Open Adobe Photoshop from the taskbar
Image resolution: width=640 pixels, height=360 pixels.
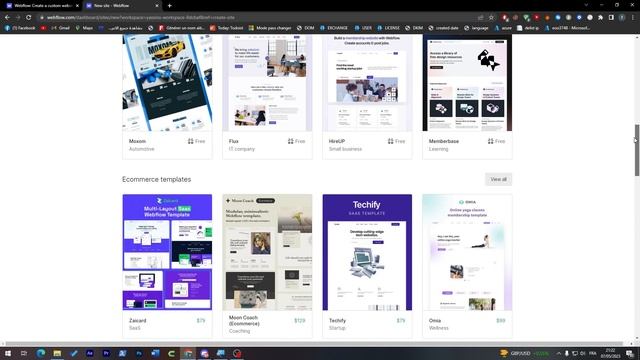click(x=139, y=353)
